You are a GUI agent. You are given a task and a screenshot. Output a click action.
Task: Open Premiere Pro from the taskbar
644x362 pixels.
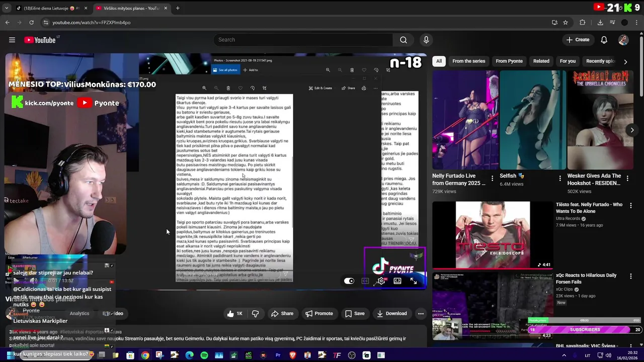(278, 355)
